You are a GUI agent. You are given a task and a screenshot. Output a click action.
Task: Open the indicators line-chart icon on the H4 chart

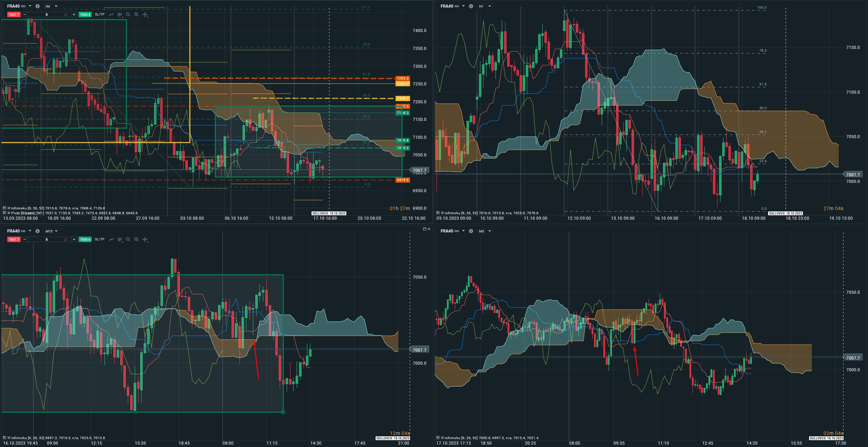111,14
